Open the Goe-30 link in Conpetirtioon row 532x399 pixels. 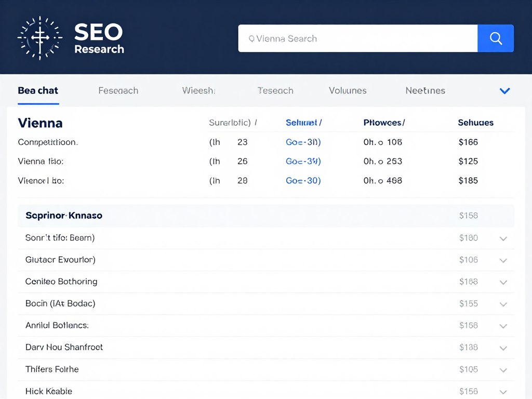[x=303, y=142]
